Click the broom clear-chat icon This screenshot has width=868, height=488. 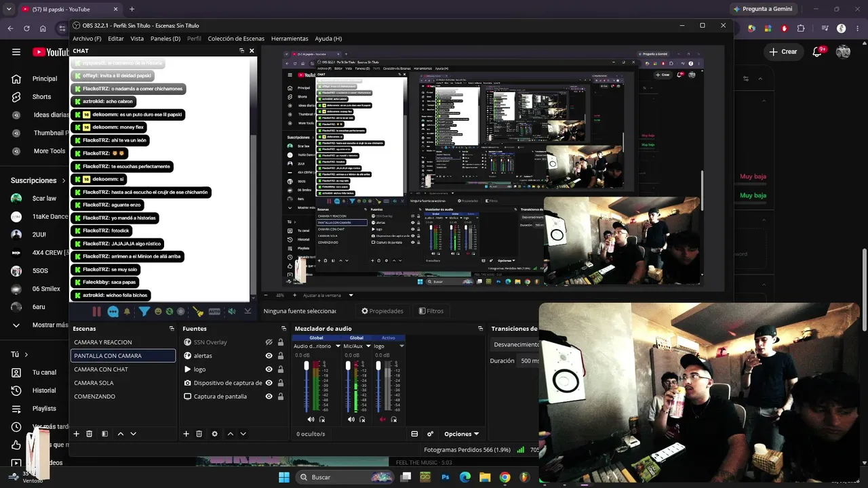click(x=198, y=312)
